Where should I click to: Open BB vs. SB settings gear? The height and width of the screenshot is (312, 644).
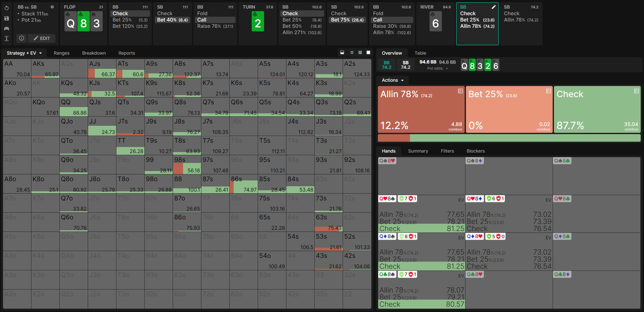[x=52, y=7]
